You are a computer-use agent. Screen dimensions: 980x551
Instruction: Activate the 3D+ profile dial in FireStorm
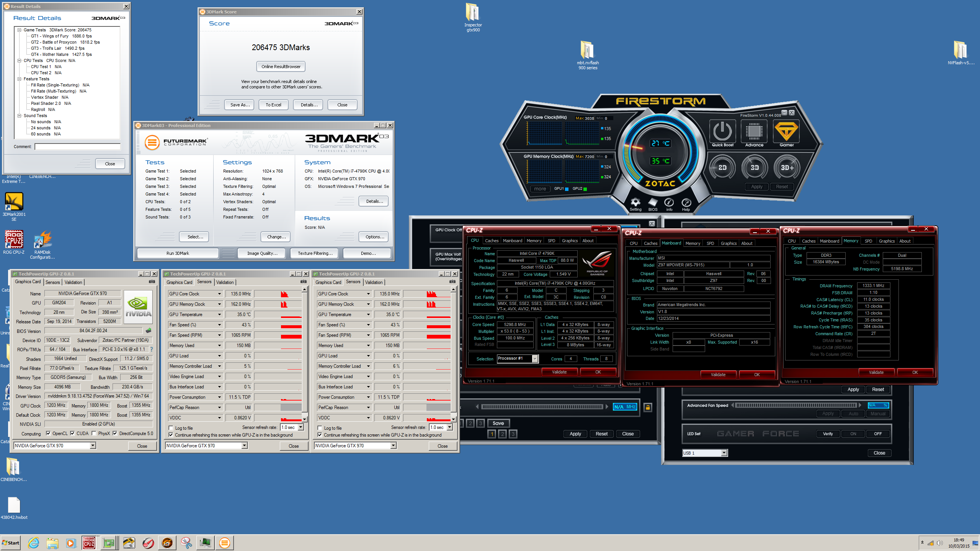pos(787,168)
